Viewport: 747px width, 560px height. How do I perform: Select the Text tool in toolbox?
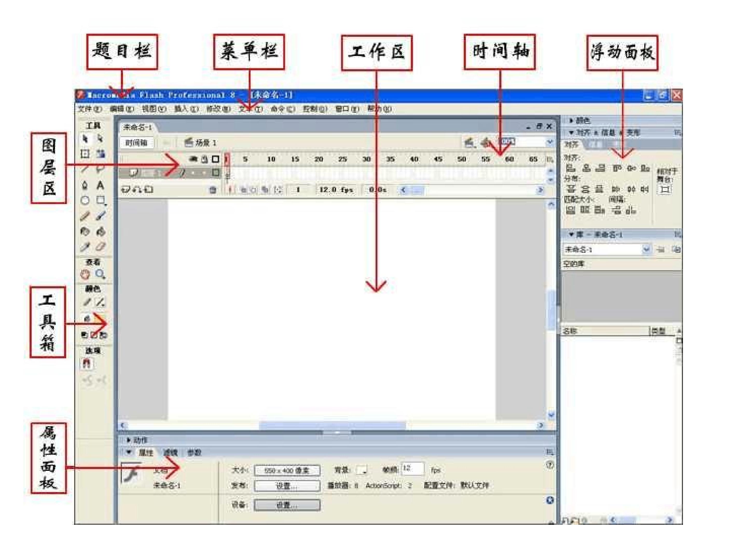100,185
